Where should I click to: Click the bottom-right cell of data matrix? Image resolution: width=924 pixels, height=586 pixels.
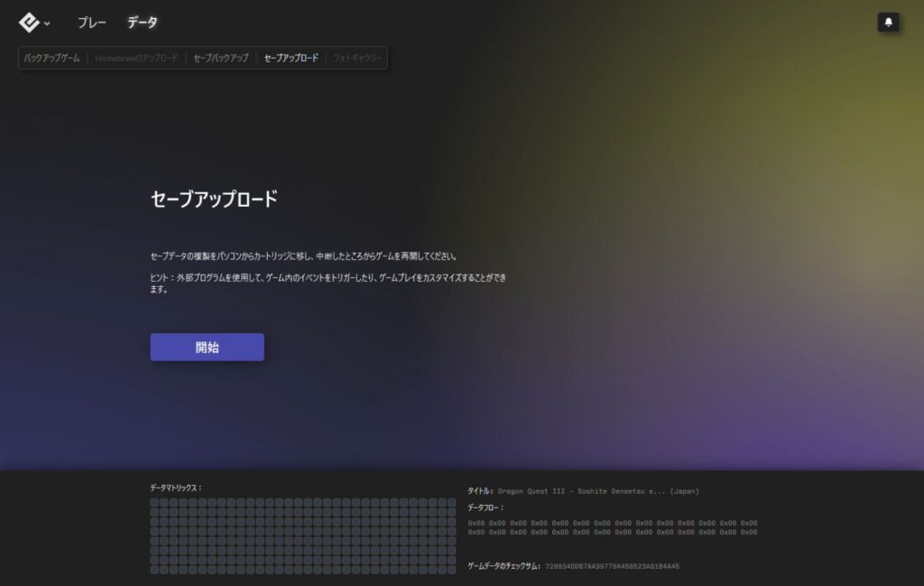pos(451,569)
